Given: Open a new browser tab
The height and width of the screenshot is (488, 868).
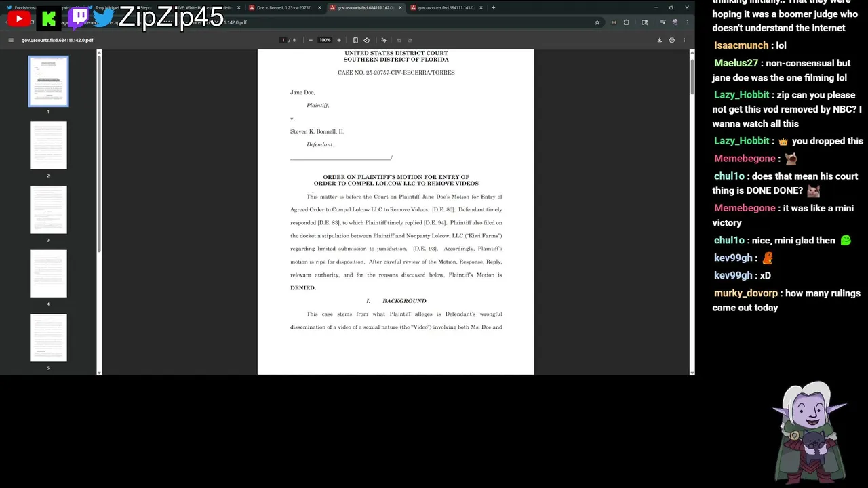Looking at the screenshot, I should pyautogui.click(x=493, y=7).
